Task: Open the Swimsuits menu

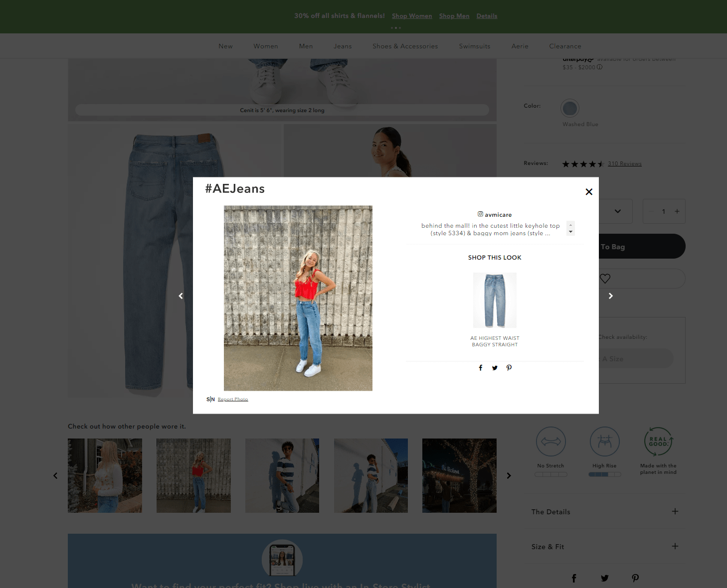Action: point(475,46)
